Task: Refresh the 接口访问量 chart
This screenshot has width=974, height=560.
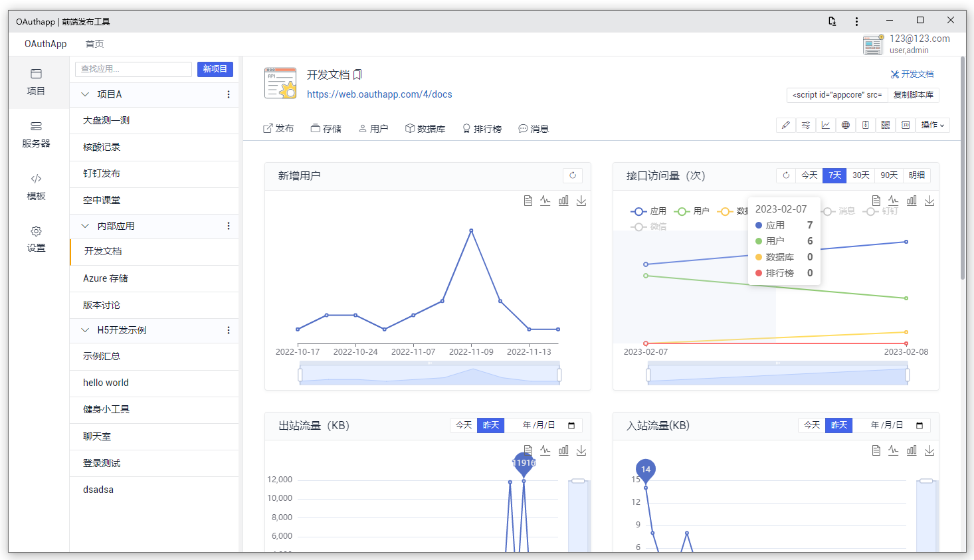Action: [786, 175]
